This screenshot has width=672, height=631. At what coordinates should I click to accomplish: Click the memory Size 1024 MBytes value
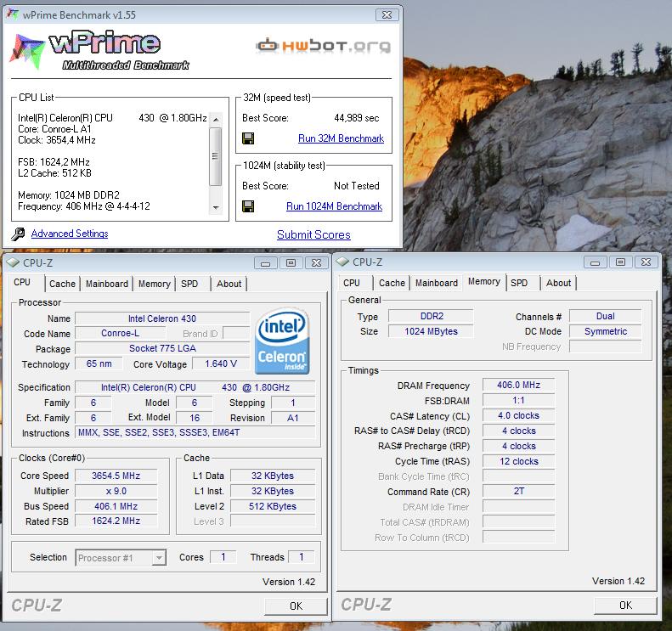pyautogui.click(x=431, y=331)
